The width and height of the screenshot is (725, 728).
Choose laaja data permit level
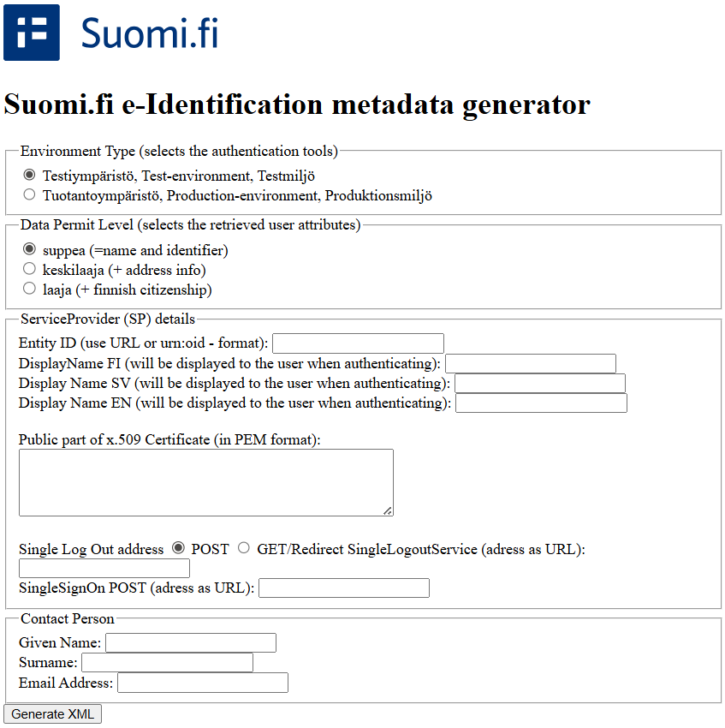[x=30, y=289]
